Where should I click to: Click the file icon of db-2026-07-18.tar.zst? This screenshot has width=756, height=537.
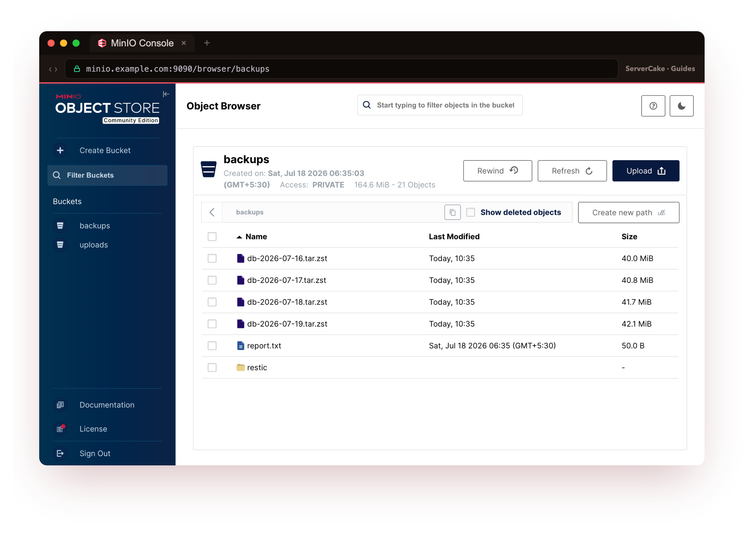(241, 302)
